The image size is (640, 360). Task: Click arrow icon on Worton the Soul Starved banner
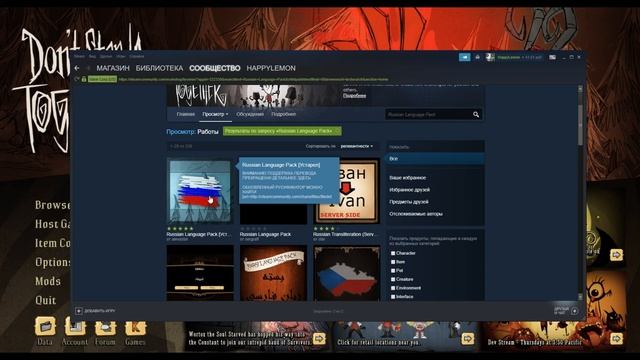click(x=319, y=338)
